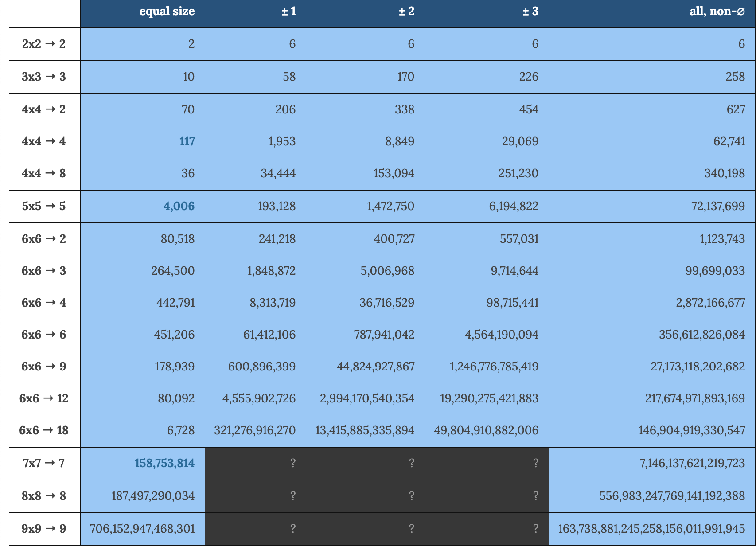756x546 pixels.
Task: Click the value 80,518
Action: point(178,239)
